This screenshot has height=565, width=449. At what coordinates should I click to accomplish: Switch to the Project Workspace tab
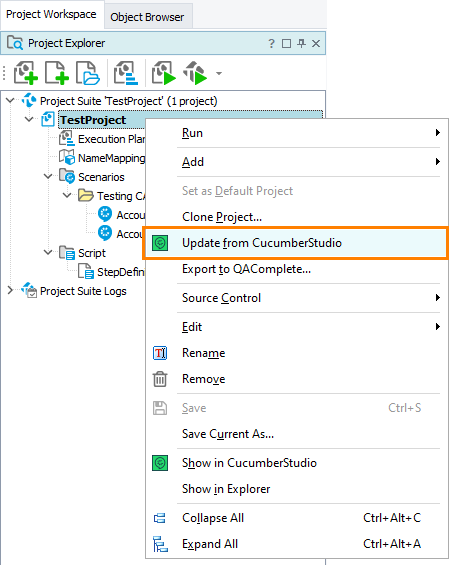pos(51,14)
